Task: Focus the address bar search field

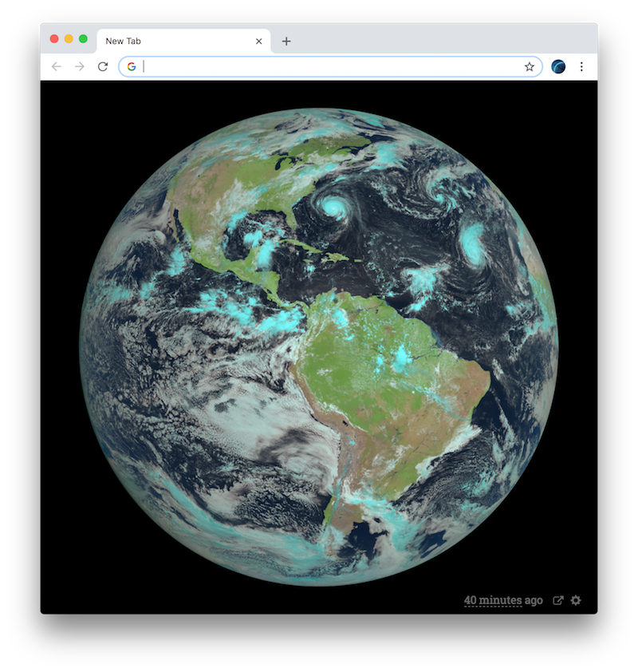Action: pyautogui.click(x=330, y=66)
